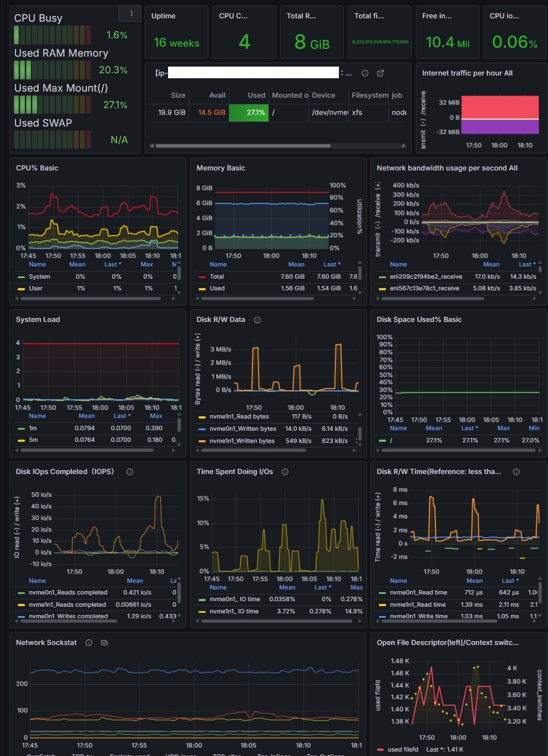Sort Disk IOps Completed legend by Name column
This screenshot has height=756, width=548.
pyautogui.click(x=37, y=581)
